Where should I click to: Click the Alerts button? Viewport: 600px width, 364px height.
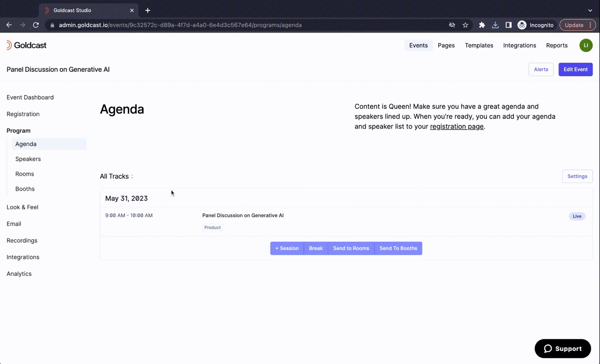pos(541,69)
